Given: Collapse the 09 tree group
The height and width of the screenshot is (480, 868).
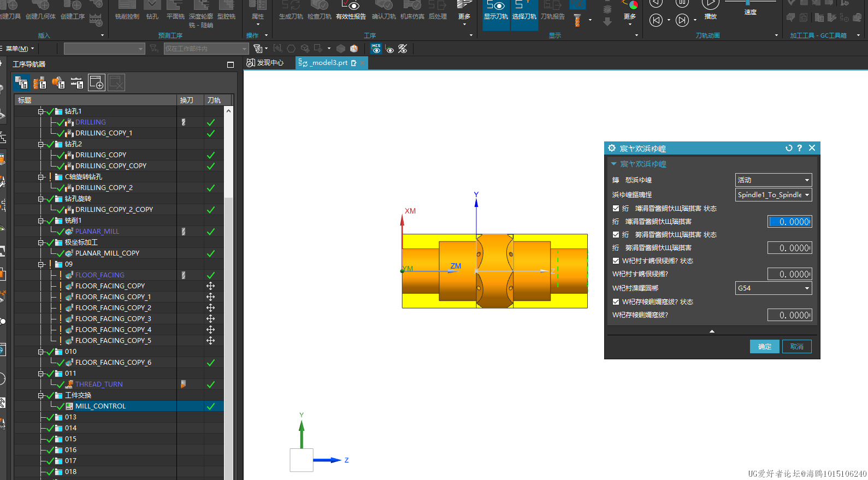Looking at the screenshot, I should [x=40, y=264].
